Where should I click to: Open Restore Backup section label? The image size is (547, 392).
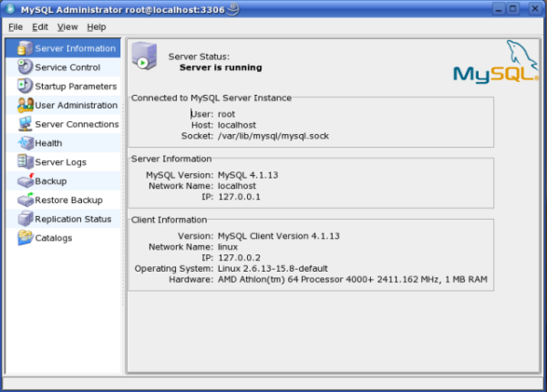[68, 200]
